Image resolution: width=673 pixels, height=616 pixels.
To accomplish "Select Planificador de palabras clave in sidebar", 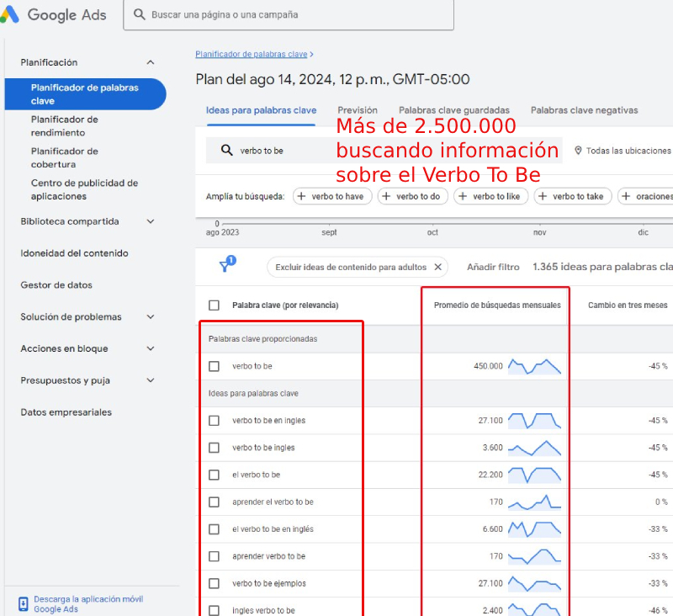I will (x=86, y=94).
